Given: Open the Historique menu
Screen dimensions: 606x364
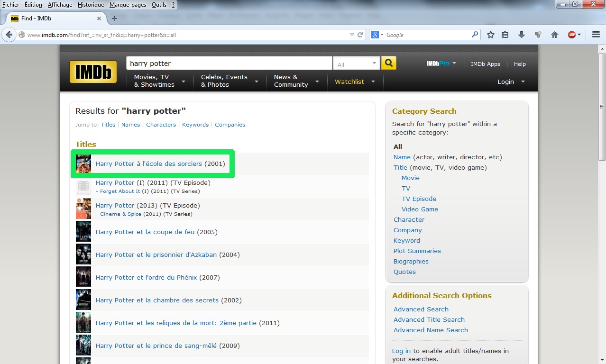Looking at the screenshot, I should [x=91, y=5].
